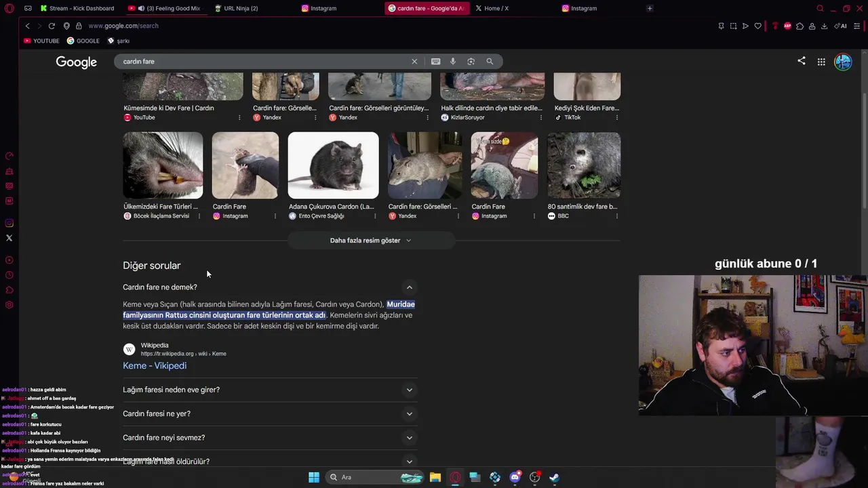This screenshot has height=488, width=868.
Task: Add page to Opera bookmarks heart
Action: pos(757,26)
